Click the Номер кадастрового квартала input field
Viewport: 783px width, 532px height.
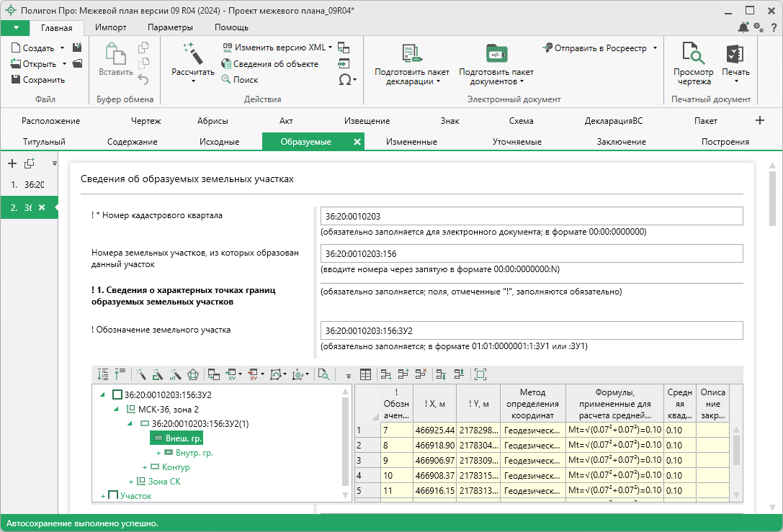pos(531,216)
